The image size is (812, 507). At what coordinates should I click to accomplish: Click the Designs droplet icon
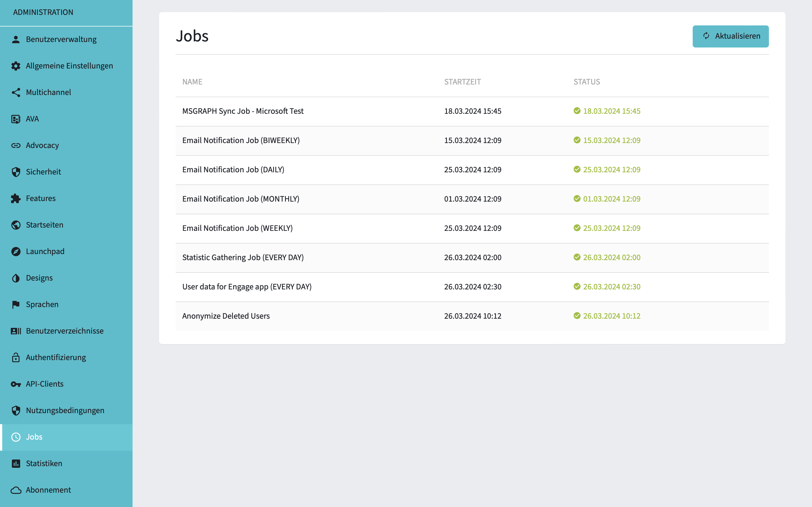16,278
